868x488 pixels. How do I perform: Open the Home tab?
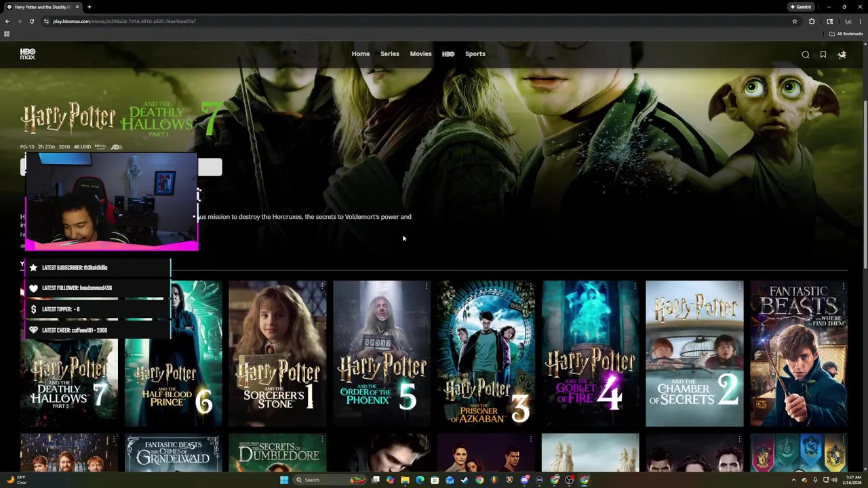pyautogui.click(x=360, y=54)
